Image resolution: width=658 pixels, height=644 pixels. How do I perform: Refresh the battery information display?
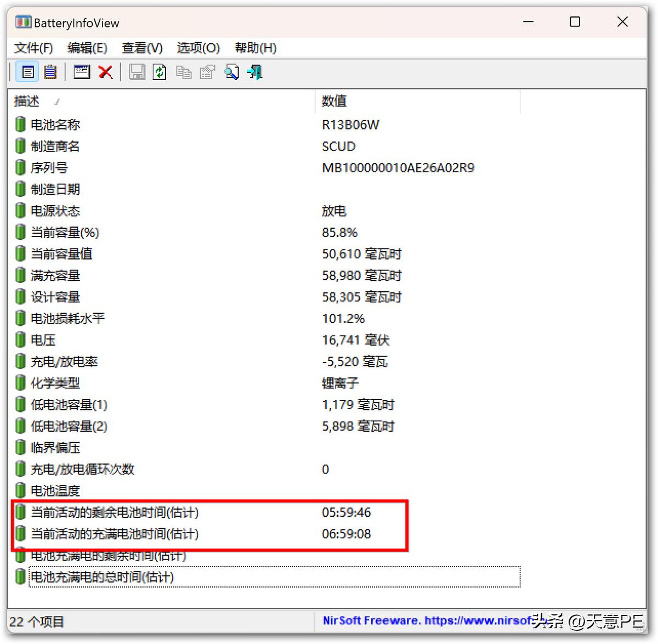tap(160, 71)
